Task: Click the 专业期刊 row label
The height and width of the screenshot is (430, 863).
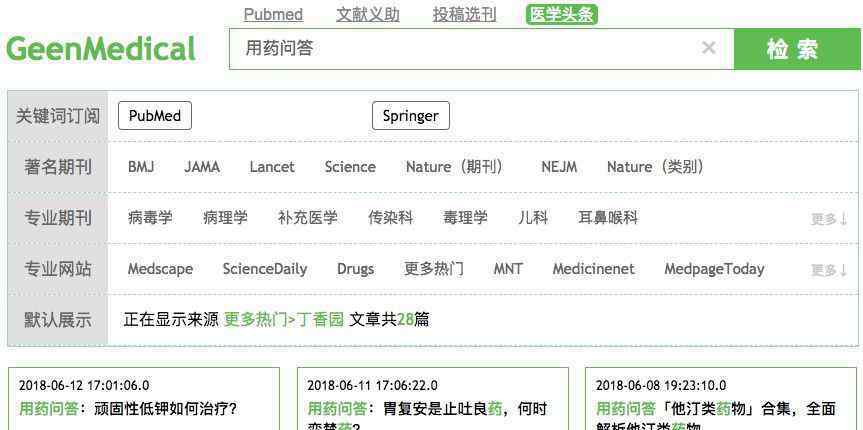Action: pyautogui.click(x=58, y=218)
